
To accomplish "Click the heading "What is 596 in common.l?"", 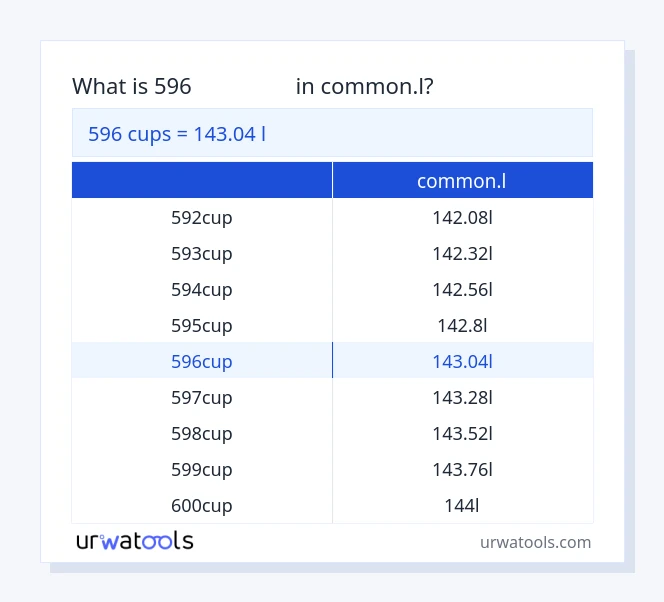I will point(252,87).
